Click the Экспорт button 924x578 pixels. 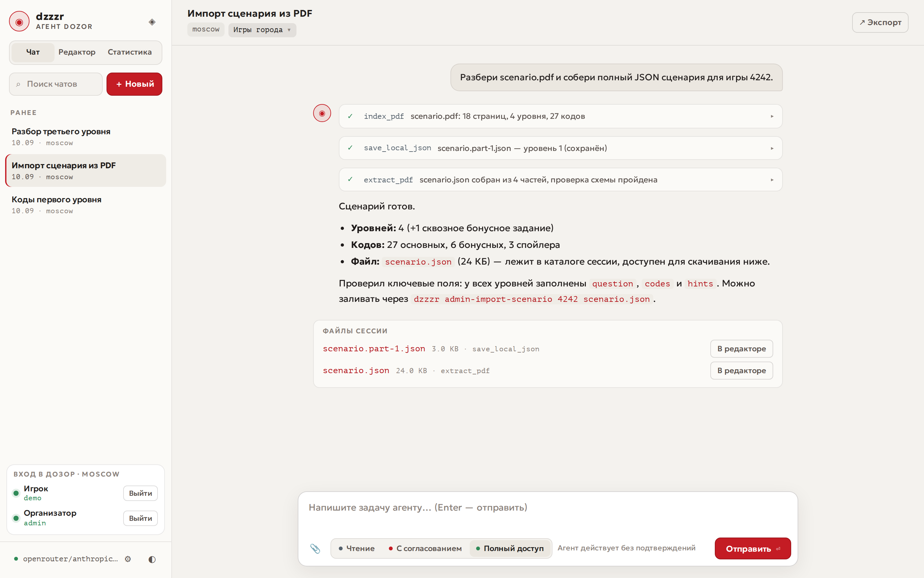tap(880, 22)
